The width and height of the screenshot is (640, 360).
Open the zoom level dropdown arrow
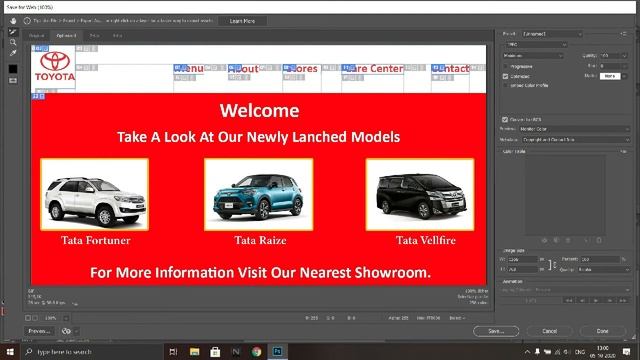click(66, 318)
